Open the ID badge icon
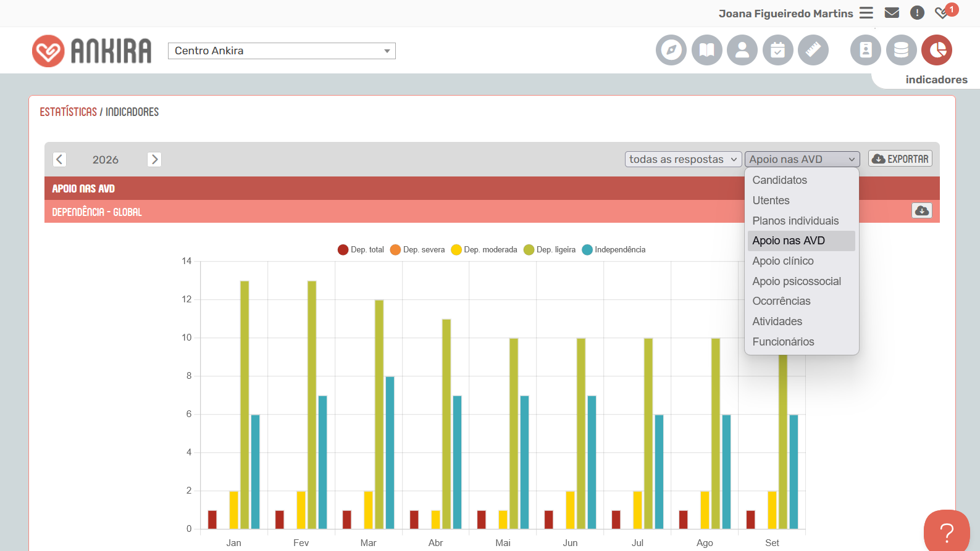Viewport: 980px width, 551px height. 866,50
